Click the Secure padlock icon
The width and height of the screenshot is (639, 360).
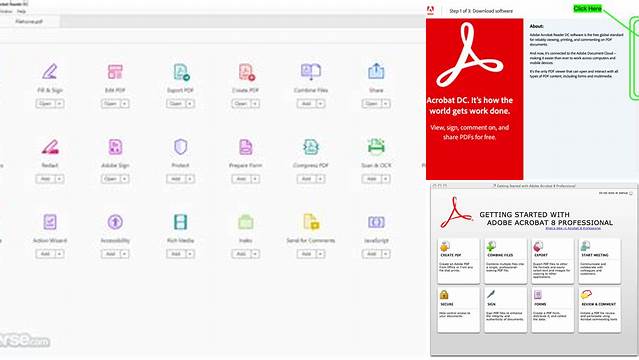pos(444,295)
